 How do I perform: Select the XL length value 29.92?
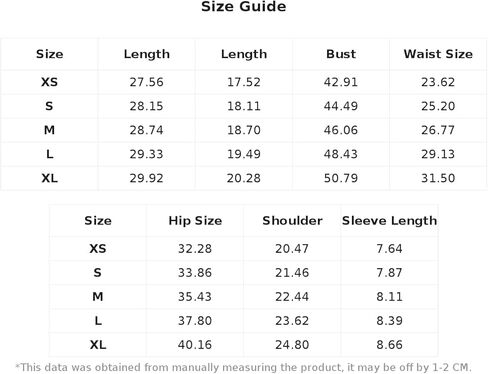[146, 178]
